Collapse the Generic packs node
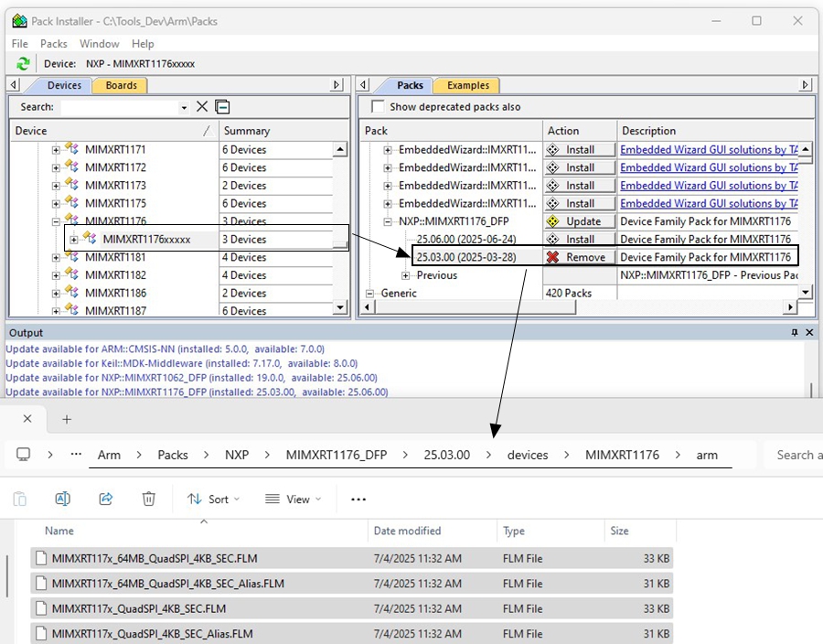 tap(369, 294)
